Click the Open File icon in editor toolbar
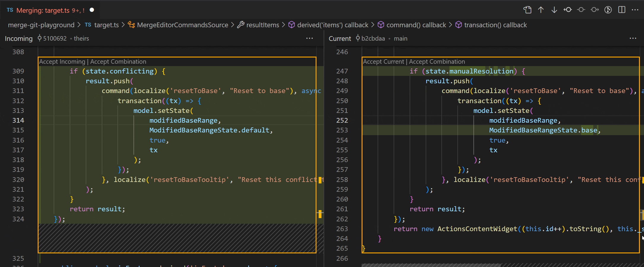This screenshot has height=267, width=644. [527, 10]
